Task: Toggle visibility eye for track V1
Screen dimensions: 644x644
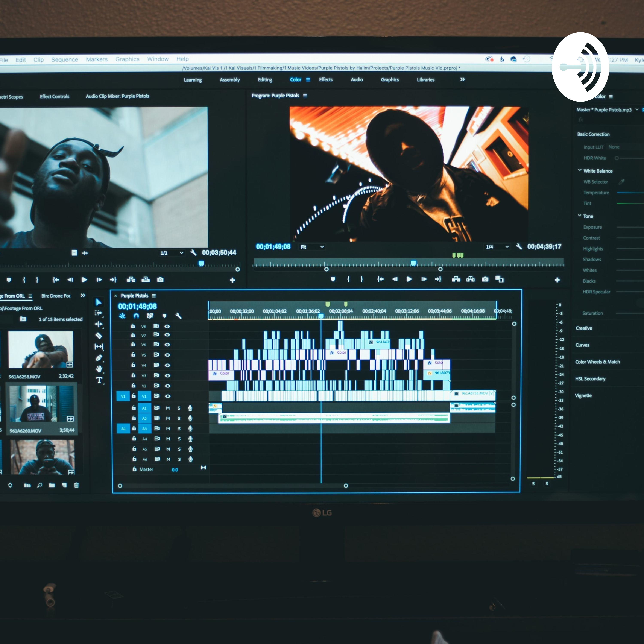Action: coord(168,396)
